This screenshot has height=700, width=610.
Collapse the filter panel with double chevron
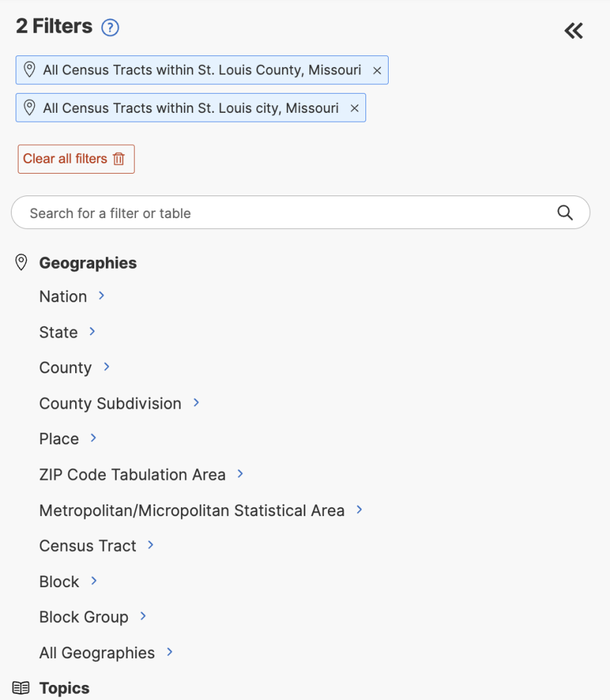tap(573, 31)
